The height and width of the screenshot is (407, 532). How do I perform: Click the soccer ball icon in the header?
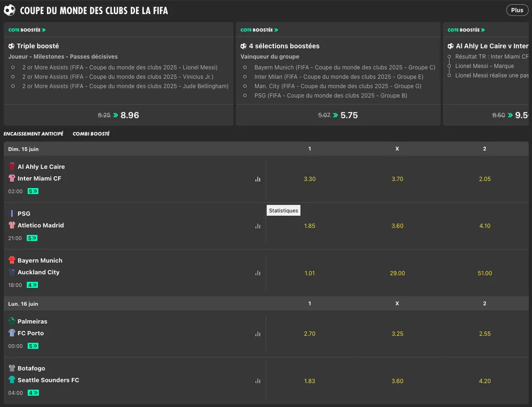[x=9, y=10]
